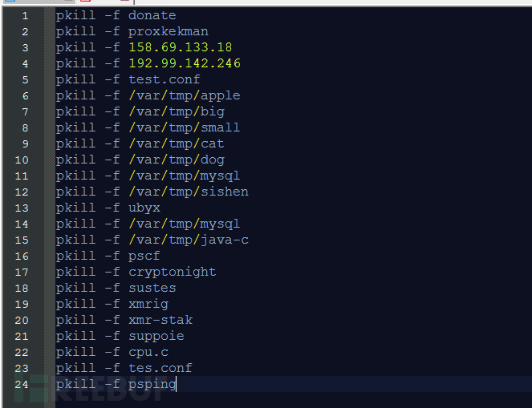Viewport: 532px width, 408px height.
Task: Place cursor in the word ubyx
Action: point(144,208)
